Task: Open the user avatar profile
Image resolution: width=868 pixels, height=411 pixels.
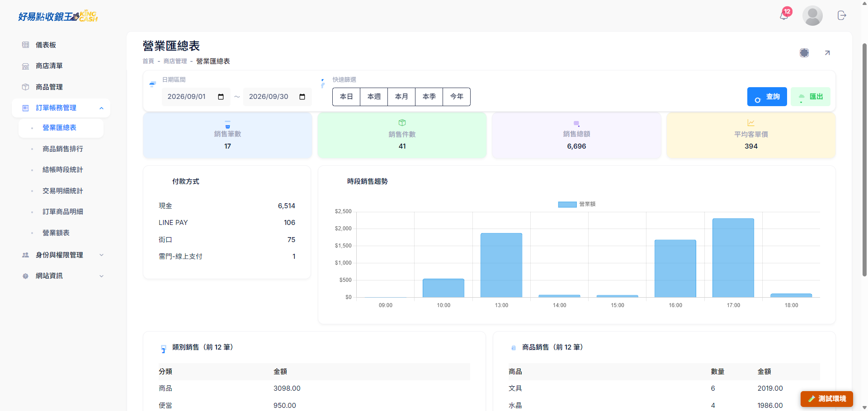Action: (812, 16)
